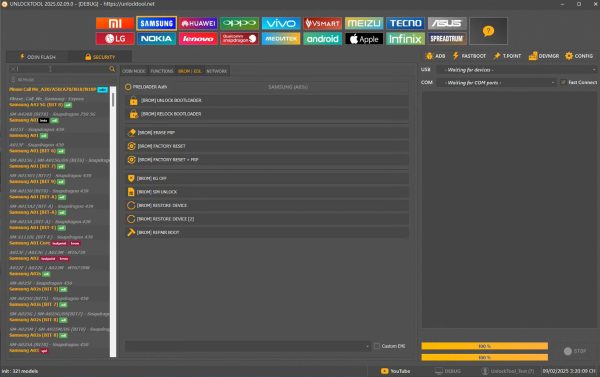Open the ADB tool

[x=435, y=56]
